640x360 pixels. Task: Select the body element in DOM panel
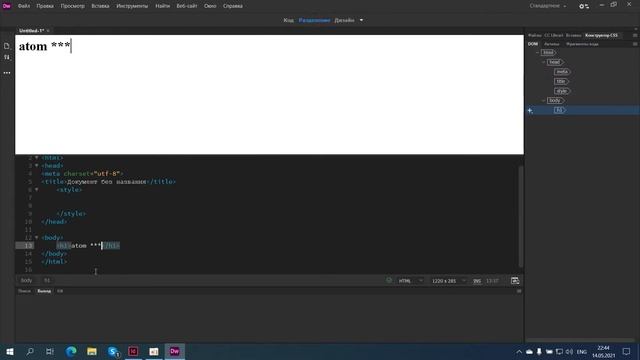(x=555, y=100)
